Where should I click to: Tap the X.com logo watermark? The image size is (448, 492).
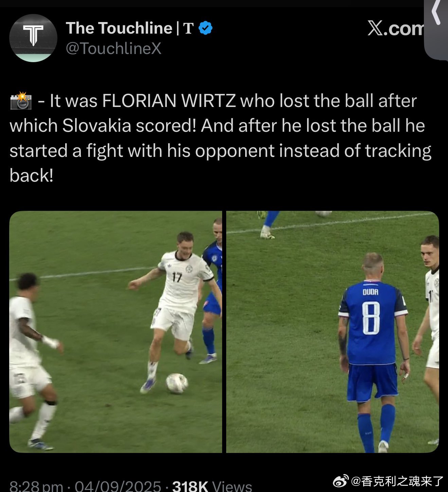tap(396, 28)
